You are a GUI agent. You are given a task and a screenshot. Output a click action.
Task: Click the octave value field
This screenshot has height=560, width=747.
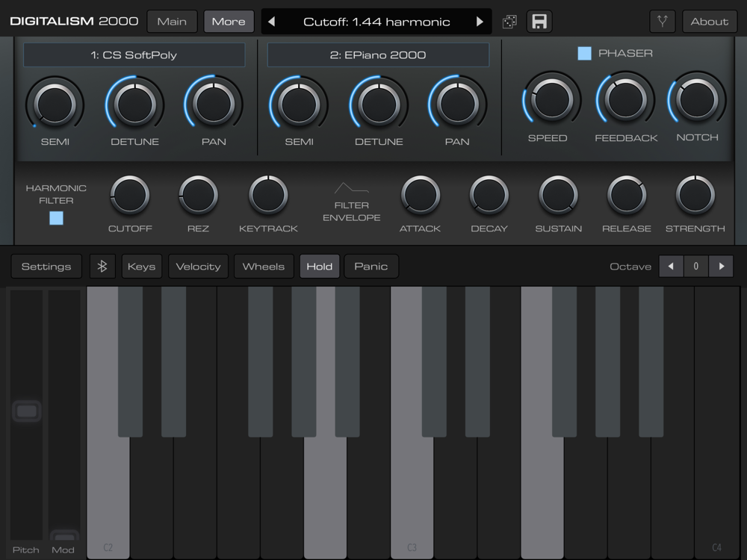click(x=696, y=267)
